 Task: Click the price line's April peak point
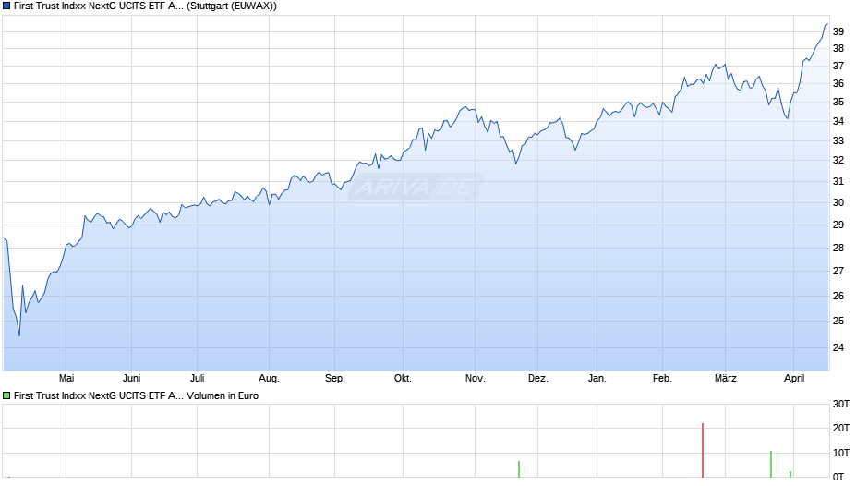[x=827, y=24]
